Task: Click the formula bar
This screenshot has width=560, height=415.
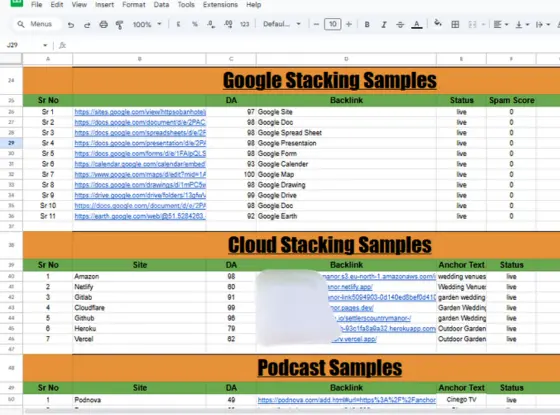Action: [314, 45]
